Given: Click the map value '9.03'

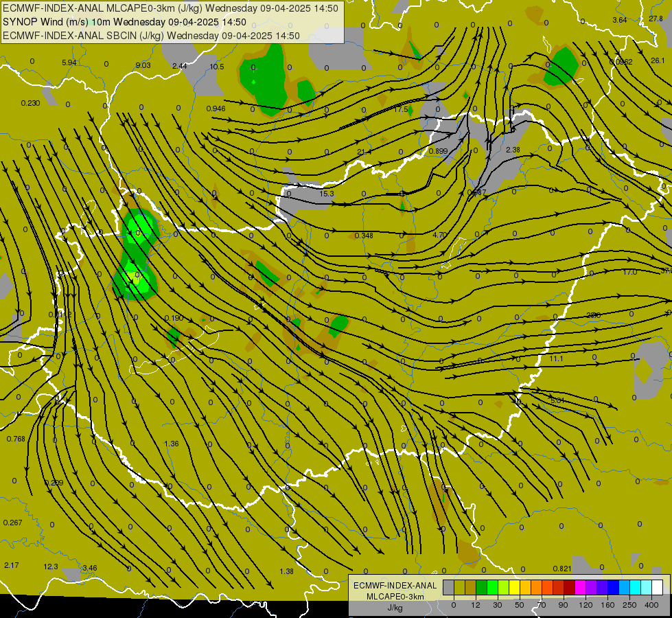Looking at the screenshot, I should pos(143,65).
